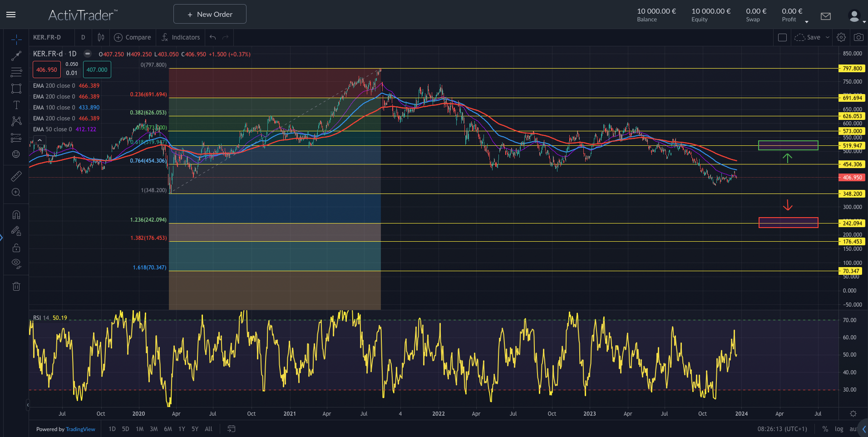The image size is (868, 437).
Task: Choose the Fibonacci retracement tool
Action: (16, 72)
